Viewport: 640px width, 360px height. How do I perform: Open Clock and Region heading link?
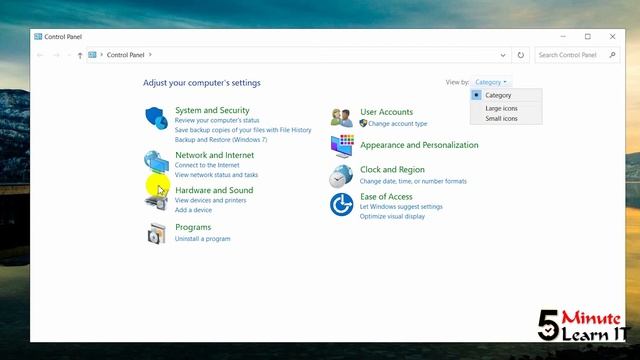click(x=392, y=169)
